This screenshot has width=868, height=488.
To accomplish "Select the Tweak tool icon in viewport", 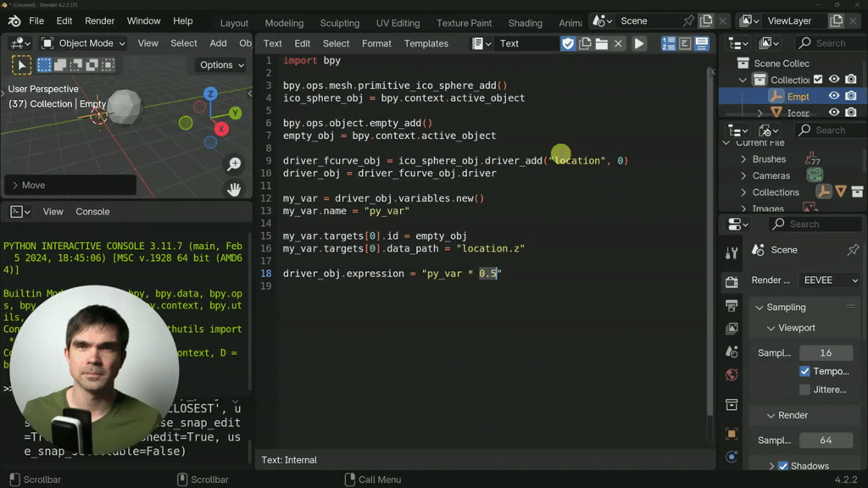I will [21, 65].
